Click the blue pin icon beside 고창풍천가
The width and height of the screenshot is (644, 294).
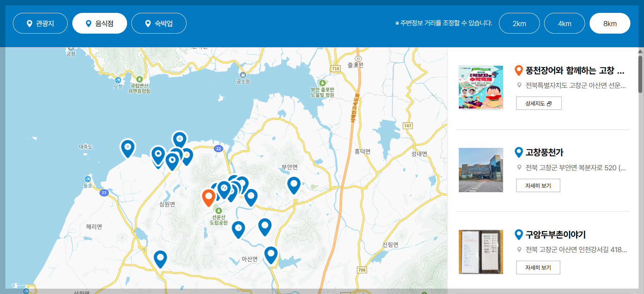(519, 152)
